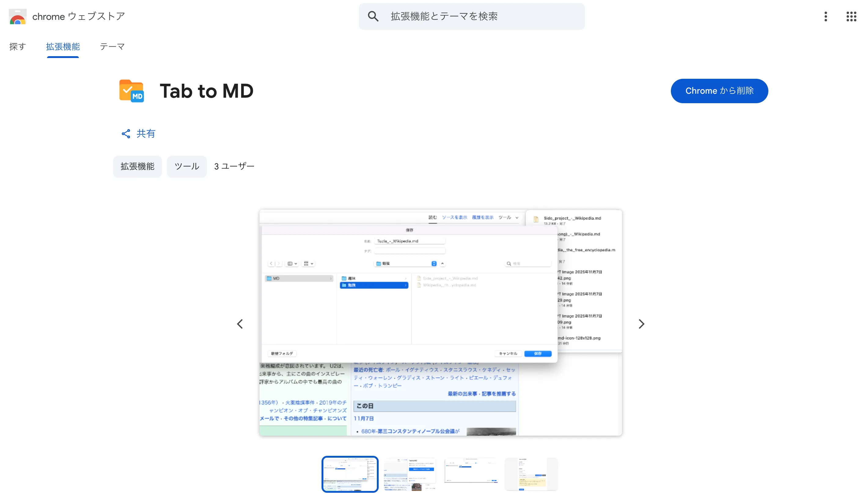Viewport: 868px width, 494px height.
Task: Select the second screenshot thumbnail
Action: pyautogui.click(x=410, y=474)
